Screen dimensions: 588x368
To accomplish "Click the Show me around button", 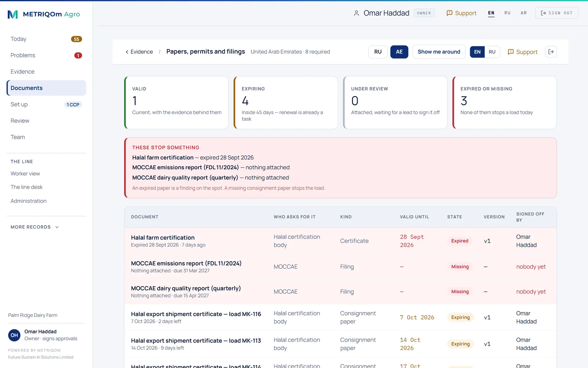I will coord(439,52).
